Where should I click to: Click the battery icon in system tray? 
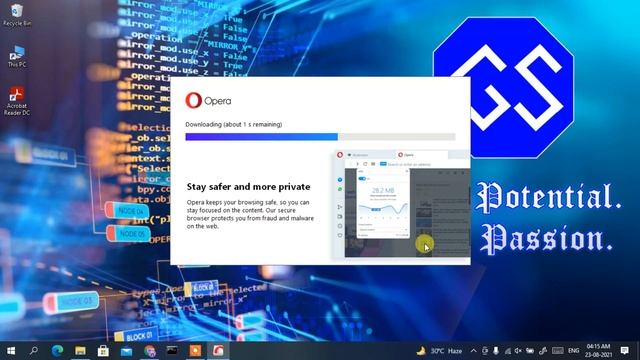530,351
